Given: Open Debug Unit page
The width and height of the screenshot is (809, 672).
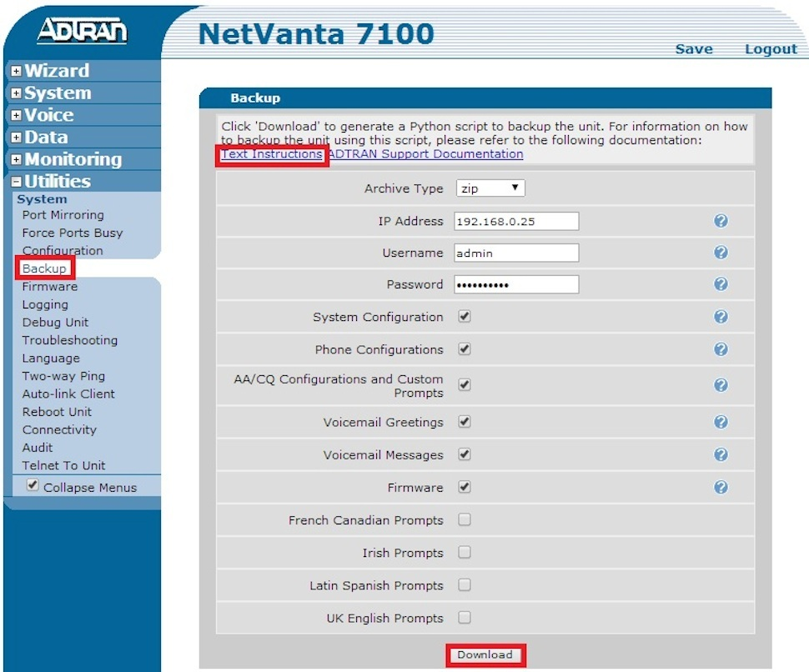Looking at the screenshot, I should 55,323.
